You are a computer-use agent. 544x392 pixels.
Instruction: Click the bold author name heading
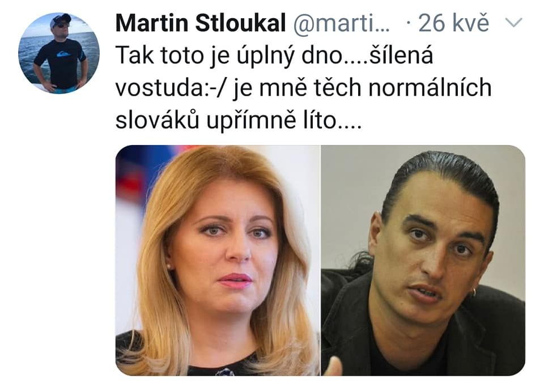point(201,23)
